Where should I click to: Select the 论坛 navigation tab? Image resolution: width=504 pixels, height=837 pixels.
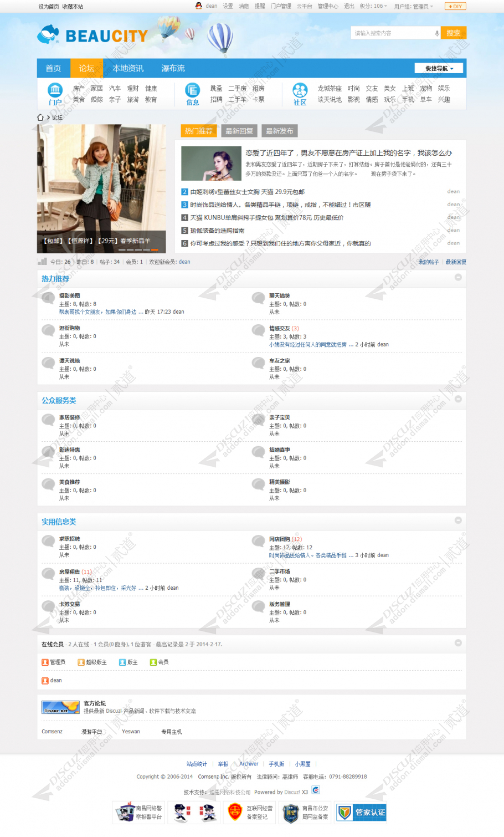[86, 68]
